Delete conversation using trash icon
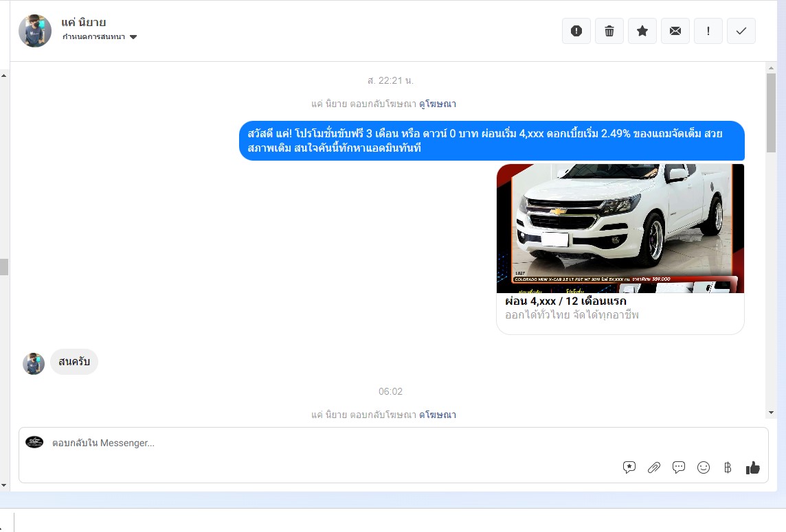This screenshot has width=786, height=532. click(x=609, y=31)
